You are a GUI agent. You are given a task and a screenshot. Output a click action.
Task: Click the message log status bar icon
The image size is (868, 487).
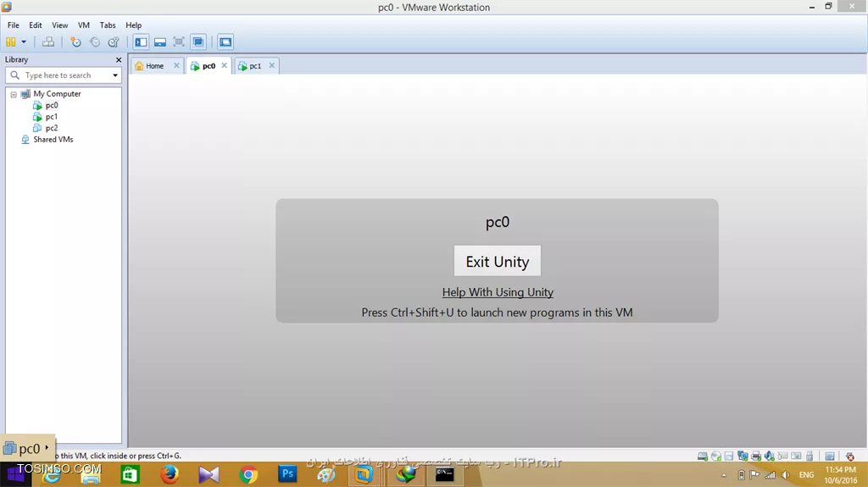[830, 457]
